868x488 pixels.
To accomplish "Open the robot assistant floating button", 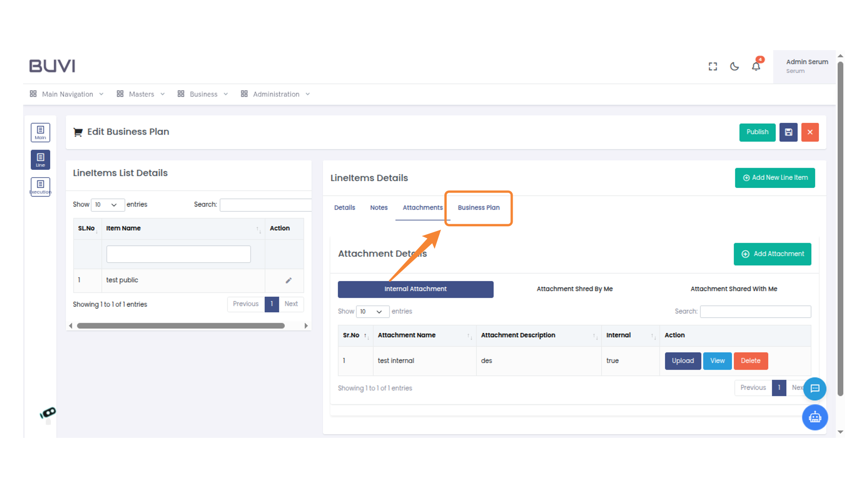I will (815, 417).
